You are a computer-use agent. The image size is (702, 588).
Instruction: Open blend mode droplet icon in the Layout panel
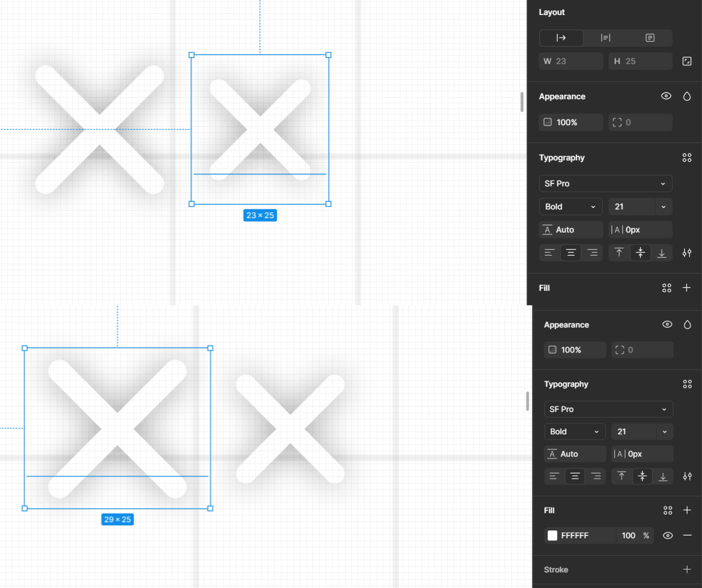tap(687, 96)
